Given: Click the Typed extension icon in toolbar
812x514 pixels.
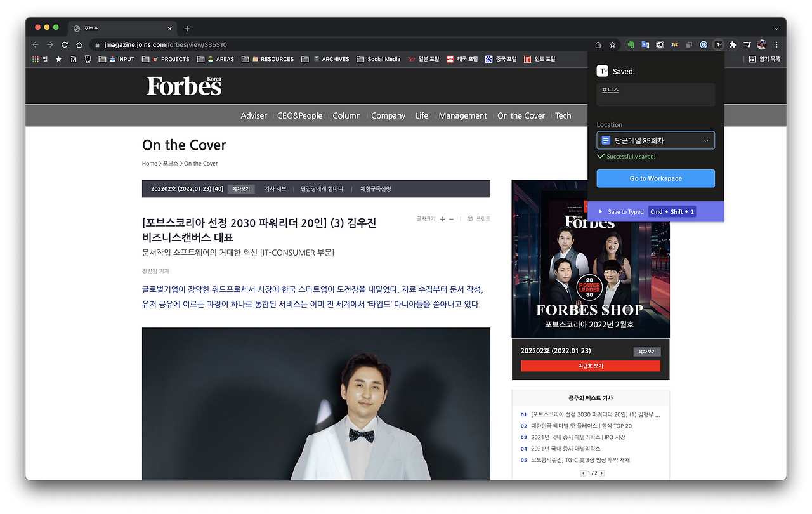Looking at the screenshot, I should coord(718,45).
